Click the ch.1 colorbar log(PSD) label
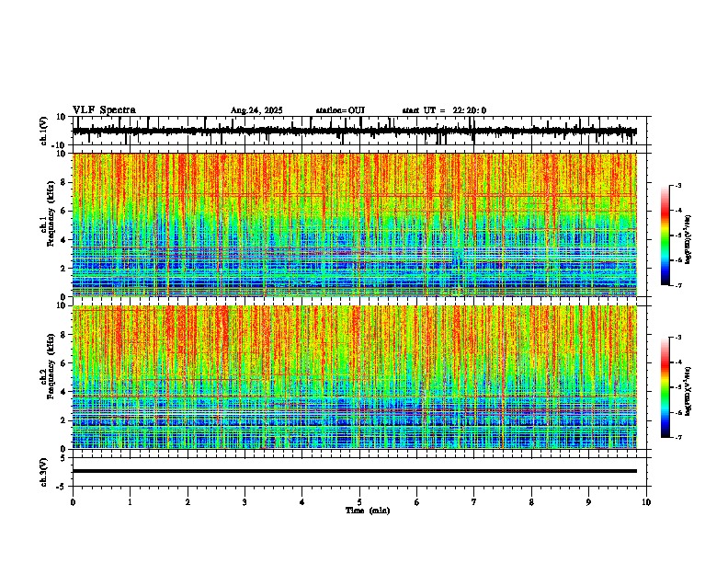728x563 pixels. (x=688, y=239)
